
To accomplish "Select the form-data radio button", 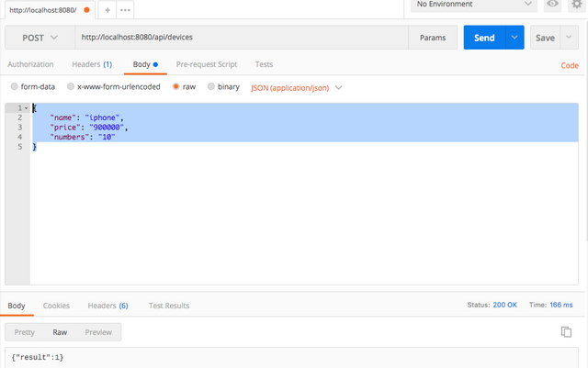I will click(15, 86).
